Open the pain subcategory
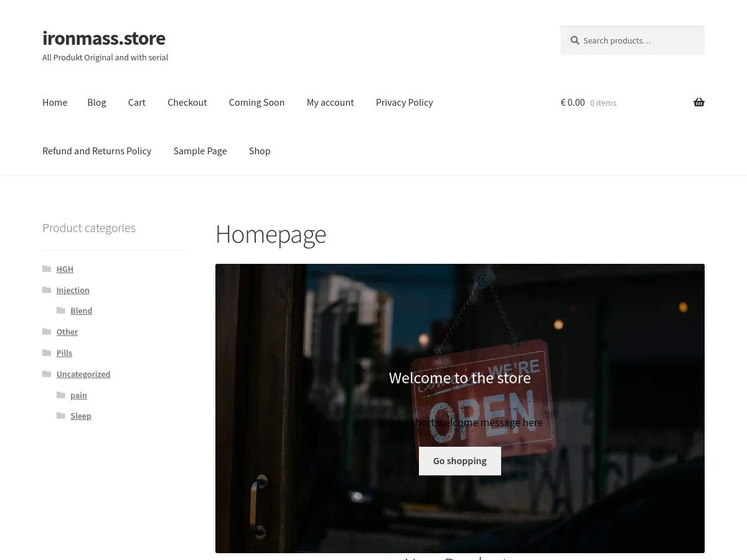 (78, 394)
